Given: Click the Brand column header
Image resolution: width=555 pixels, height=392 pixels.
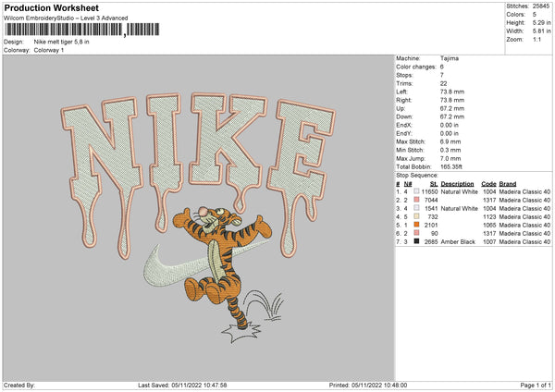Looking at the screenshot, I should pos(508,184).
